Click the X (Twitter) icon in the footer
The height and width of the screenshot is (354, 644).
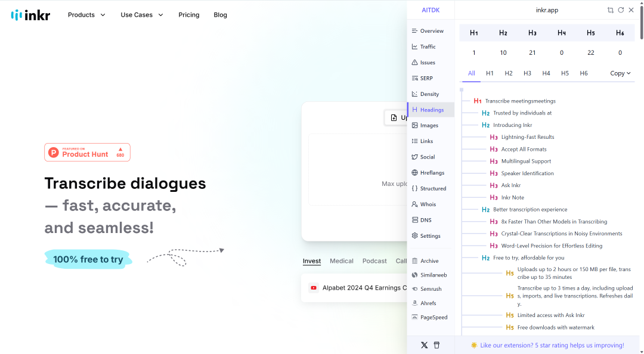click(425, 346)
